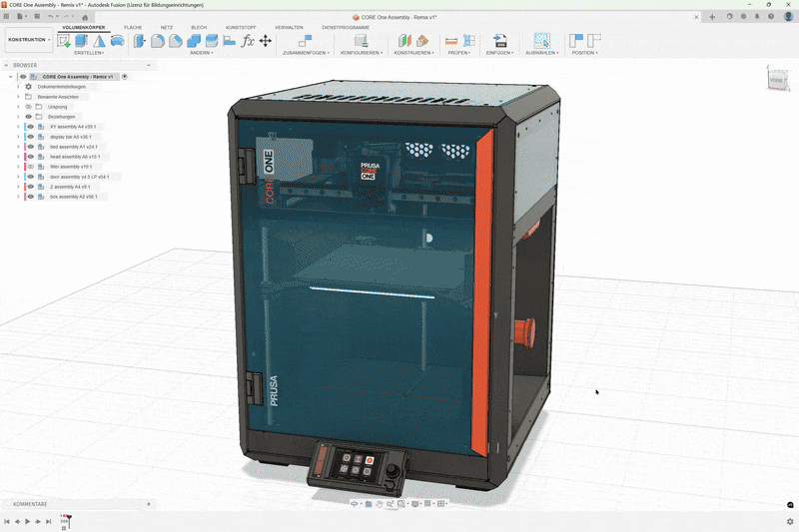Image resolution: width=799 pixels, height=532 pixels.
Task: Hide the Z assembly A4 component
Action: click(x=31, y=187)
